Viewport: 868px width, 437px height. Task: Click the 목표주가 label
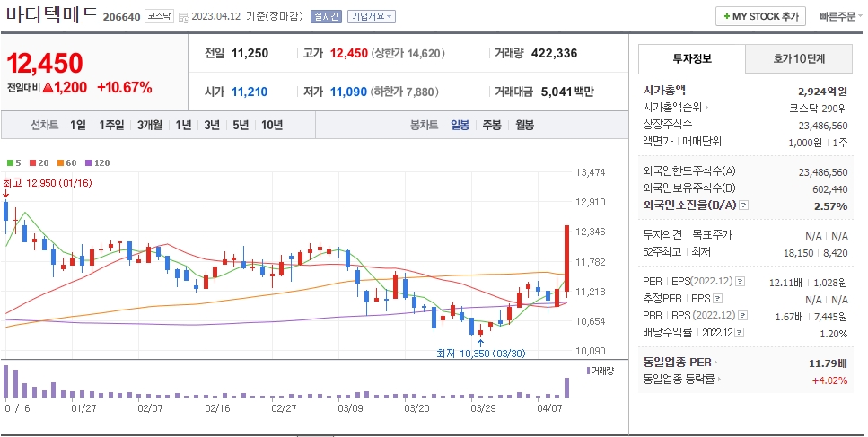(713, 235)
